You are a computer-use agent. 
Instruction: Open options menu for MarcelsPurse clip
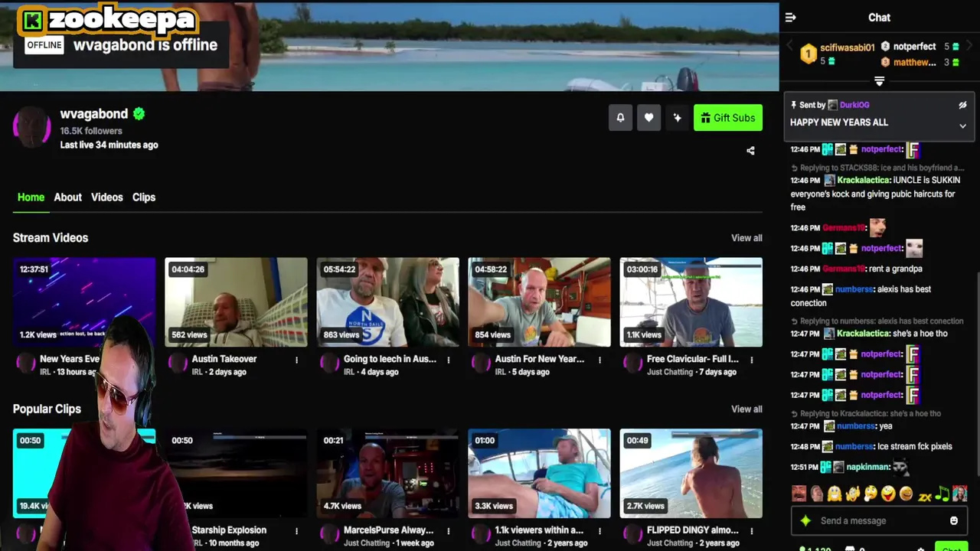[448, 531]
